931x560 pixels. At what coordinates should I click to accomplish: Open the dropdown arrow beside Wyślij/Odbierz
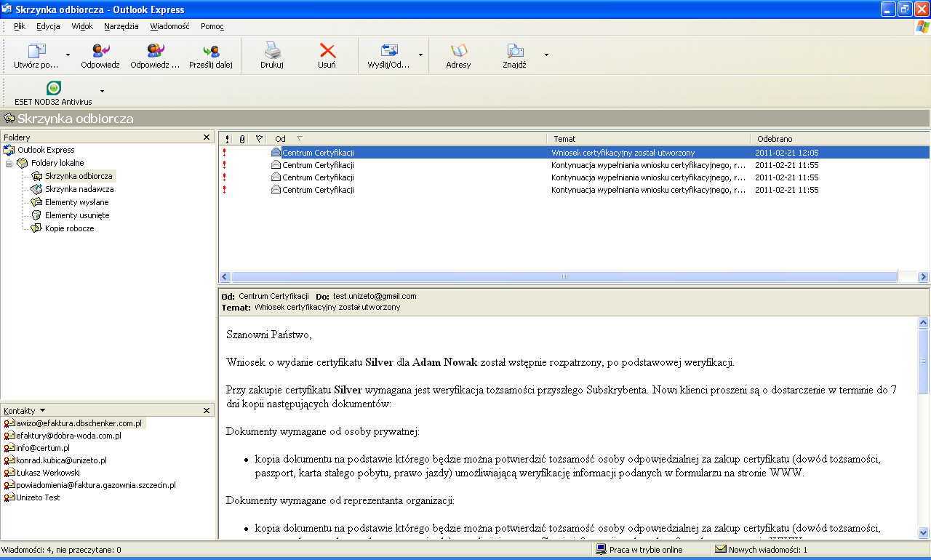[x=420, y=56]
